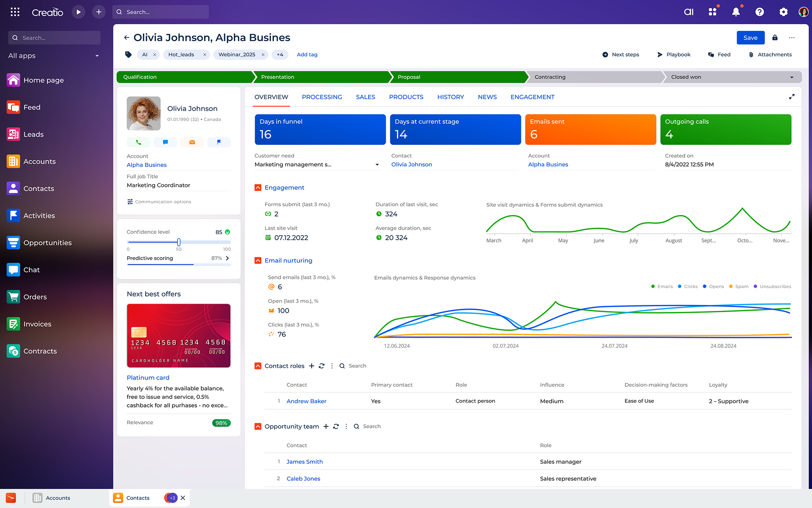Send email via the envelope icon

coord(192,142)
